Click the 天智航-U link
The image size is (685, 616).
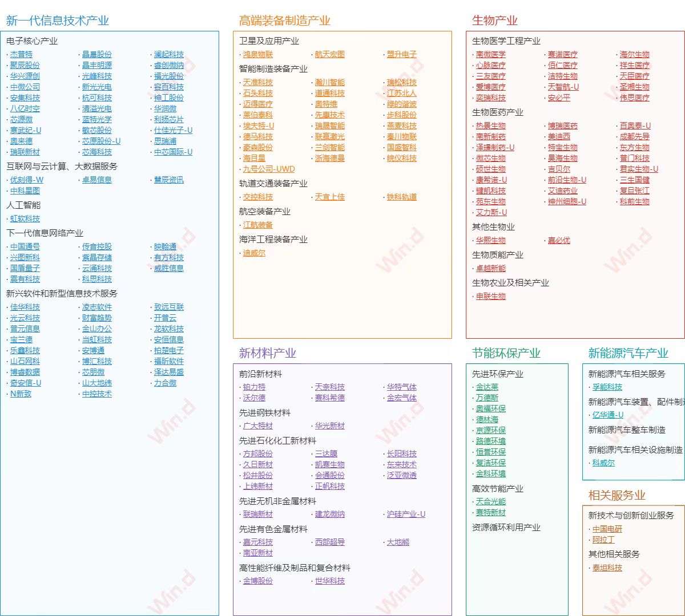click(563, 87)
